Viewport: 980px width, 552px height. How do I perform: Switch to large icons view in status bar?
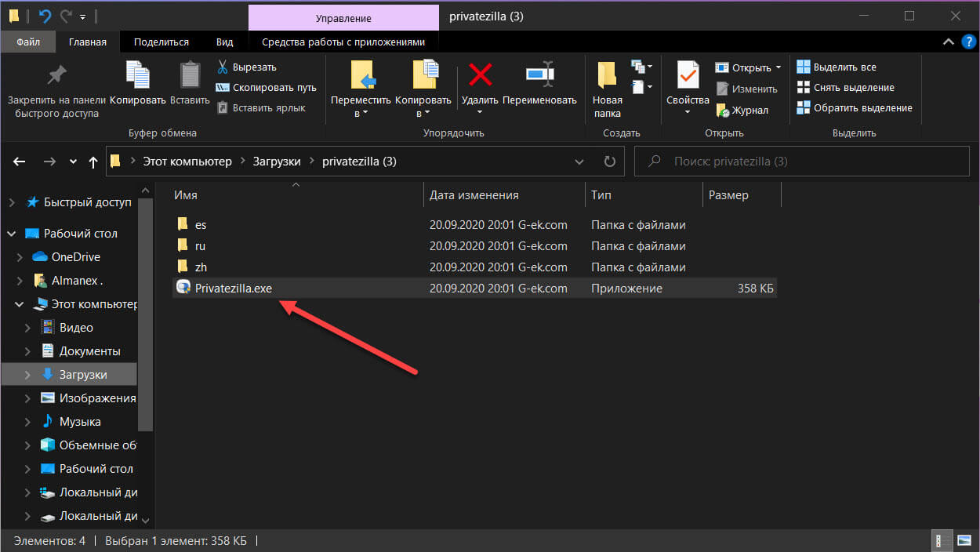pyautogui.click(x=964, y=541)
